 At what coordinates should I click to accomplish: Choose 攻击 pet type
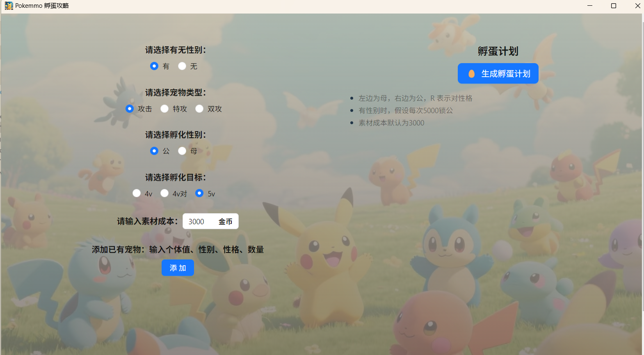click(x=130, y=109)
